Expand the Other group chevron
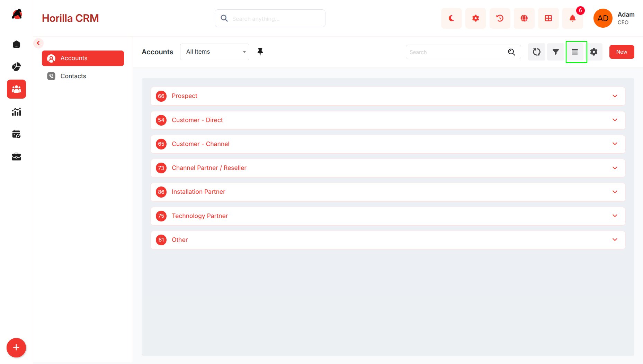 [615, 240]
